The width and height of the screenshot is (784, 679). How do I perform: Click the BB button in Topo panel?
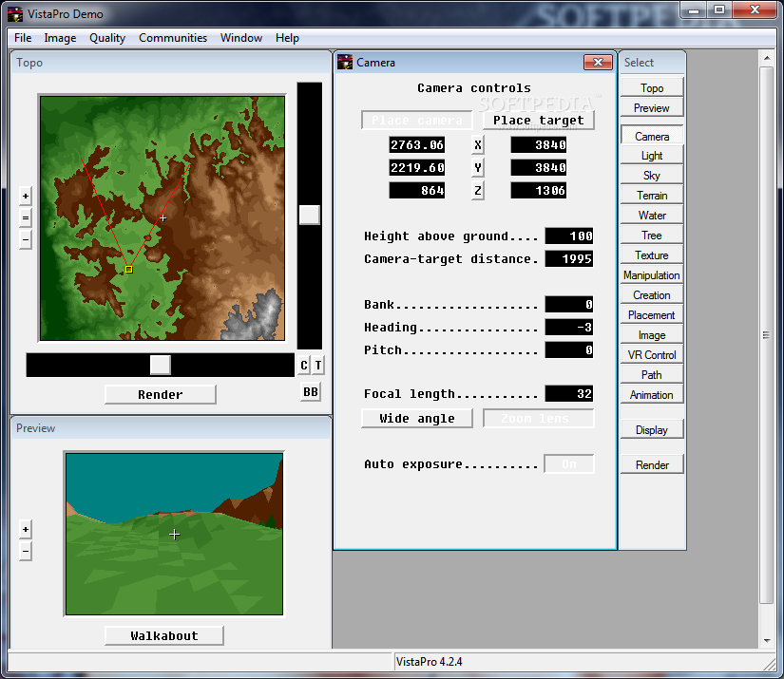[x=311, y=391]
